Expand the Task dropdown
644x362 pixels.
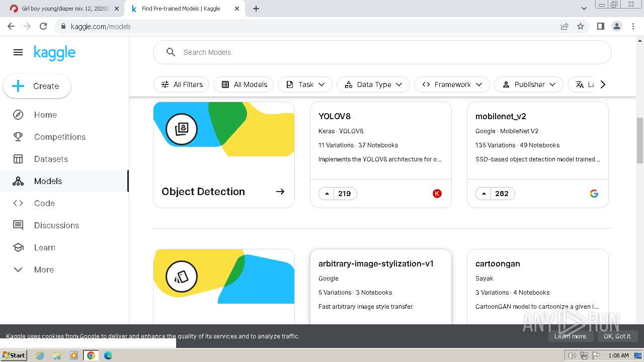pyautogui.click(x=305, y=84)
